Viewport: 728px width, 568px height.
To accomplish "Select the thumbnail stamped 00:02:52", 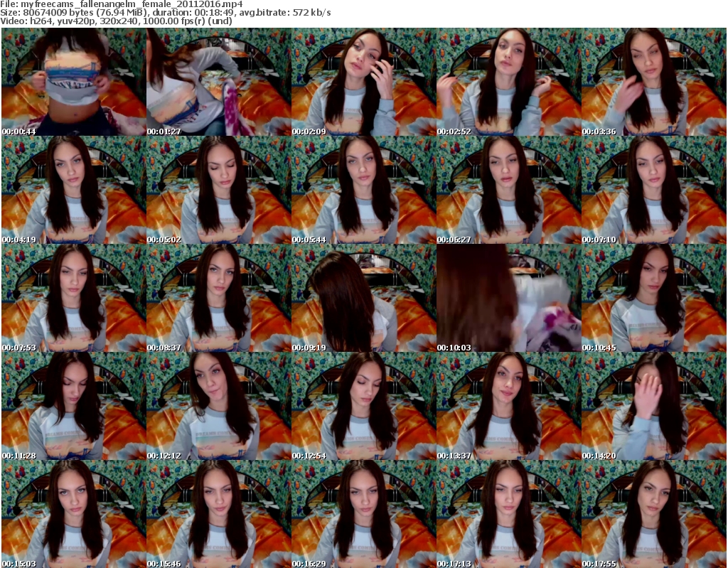I will (508, 82).
